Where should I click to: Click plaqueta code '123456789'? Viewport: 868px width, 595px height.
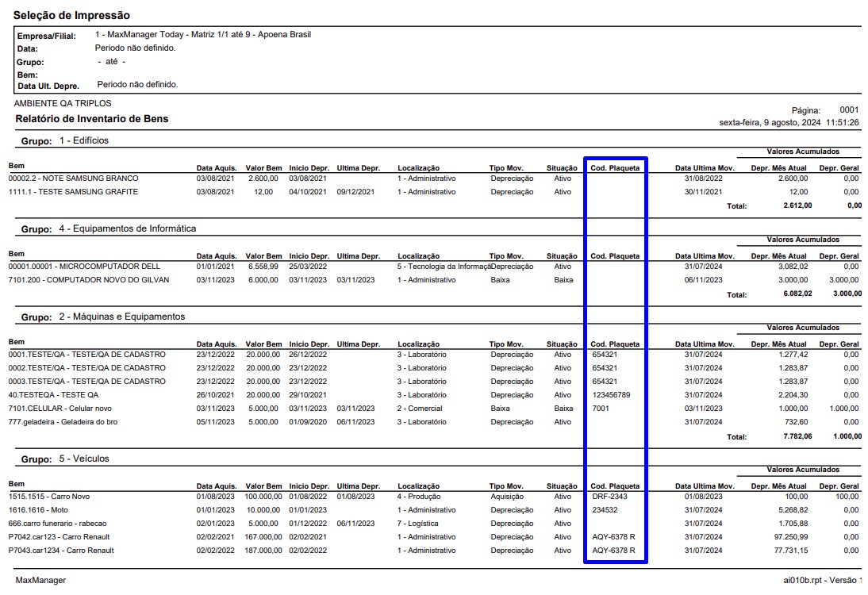coord(611,394)
